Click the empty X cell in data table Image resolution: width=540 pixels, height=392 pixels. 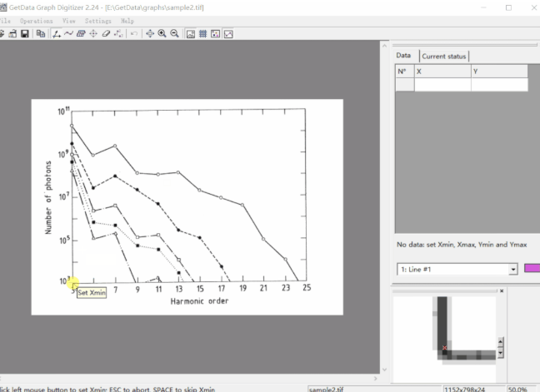tap(442, 85)
